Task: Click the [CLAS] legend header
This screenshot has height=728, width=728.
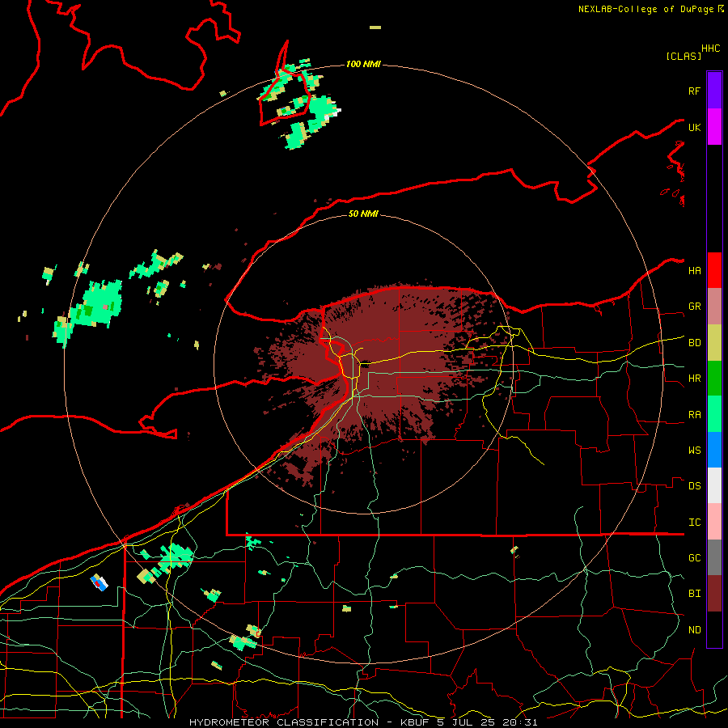Action: (684, 56)
